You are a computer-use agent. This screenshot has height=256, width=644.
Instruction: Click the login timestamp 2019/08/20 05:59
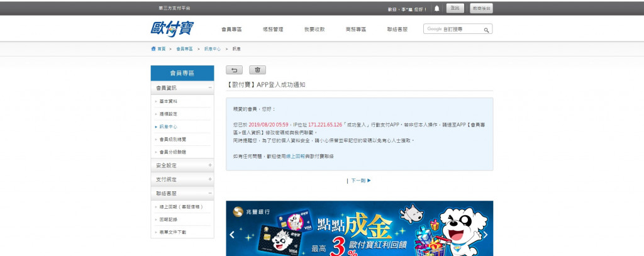pos(268,125)
